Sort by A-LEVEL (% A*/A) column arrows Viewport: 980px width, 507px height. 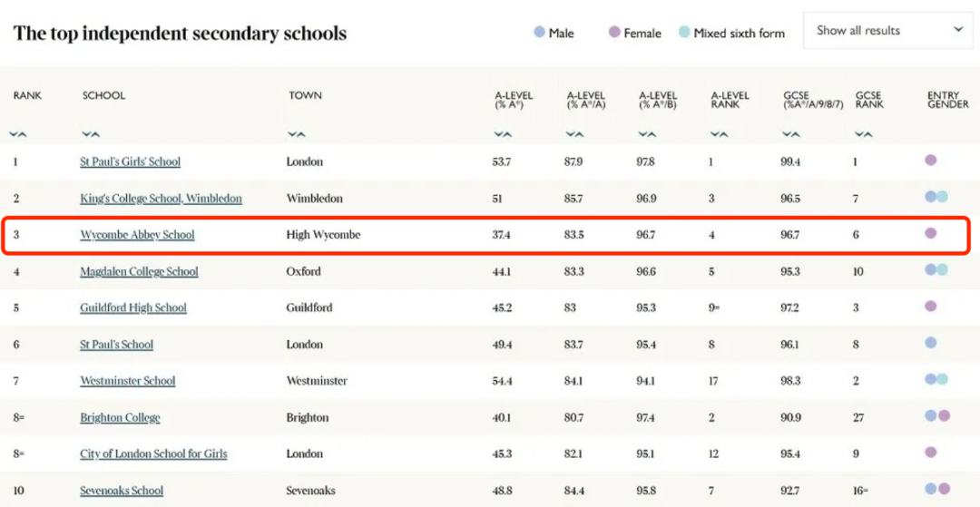(575, 134)
